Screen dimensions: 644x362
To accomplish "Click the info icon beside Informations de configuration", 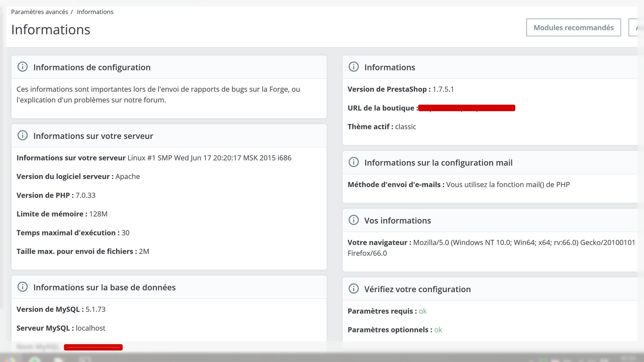I will coord(22,67).
